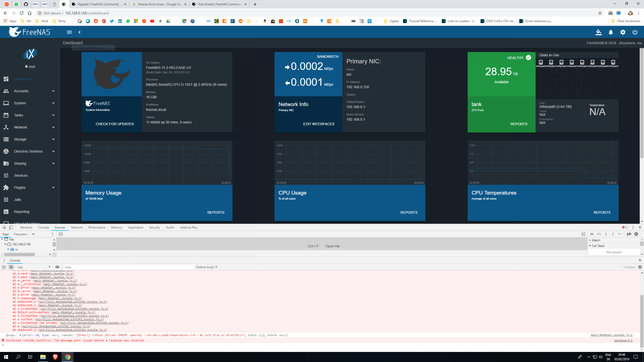Toggle the FreeNAS hamburger side menu
Screen dimensions: 644x362
click(69, 32)
